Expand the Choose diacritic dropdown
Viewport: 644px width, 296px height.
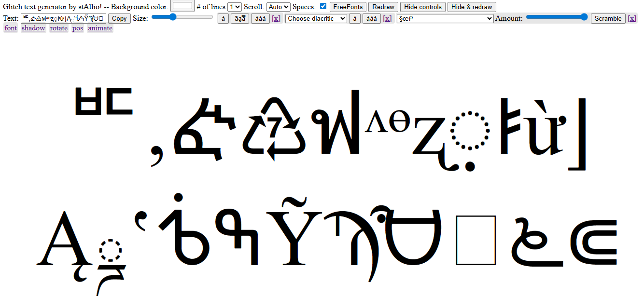coord(316,18)
